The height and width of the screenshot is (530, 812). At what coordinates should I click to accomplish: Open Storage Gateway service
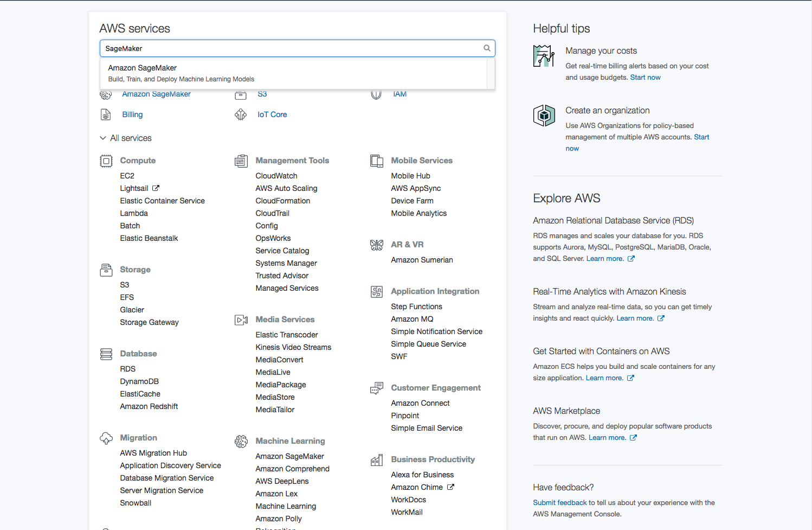pos(149,322)
